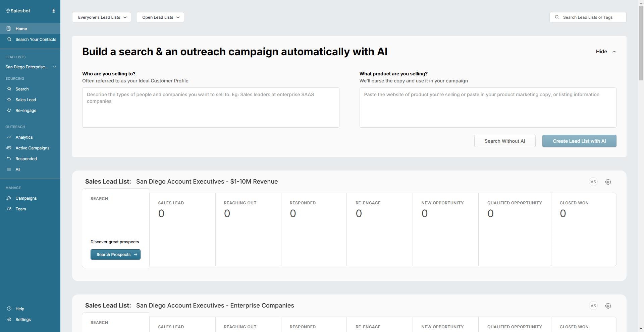The width and height of the screenshot is (644, 332).
Task: Open the Help item in sidebar
Action: (19, 309)
